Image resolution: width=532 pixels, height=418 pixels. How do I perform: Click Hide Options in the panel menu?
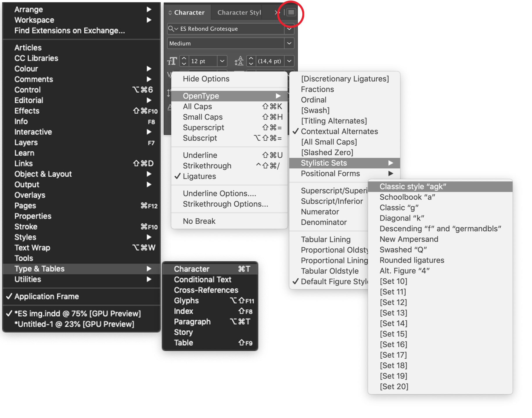[x=206, y=79]
